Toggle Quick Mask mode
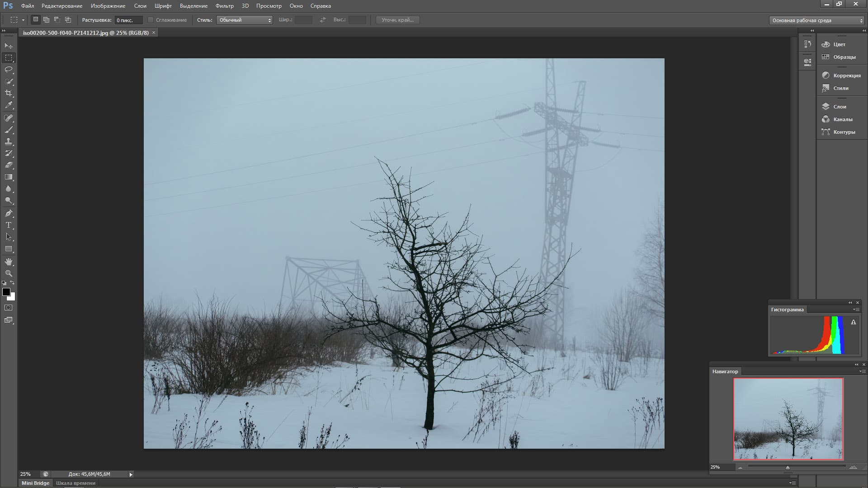Viewport: 868px width, 488px height. [x=9, y=308]
